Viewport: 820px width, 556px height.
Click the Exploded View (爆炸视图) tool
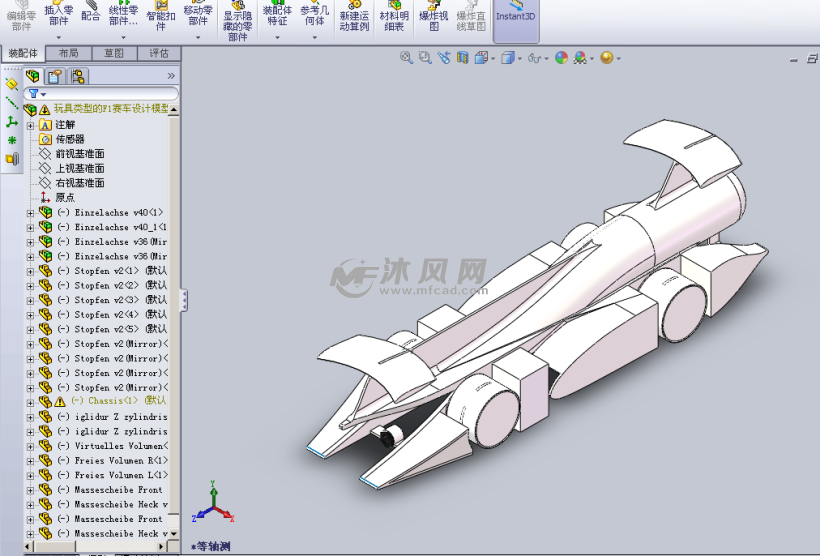pos(434,16)
